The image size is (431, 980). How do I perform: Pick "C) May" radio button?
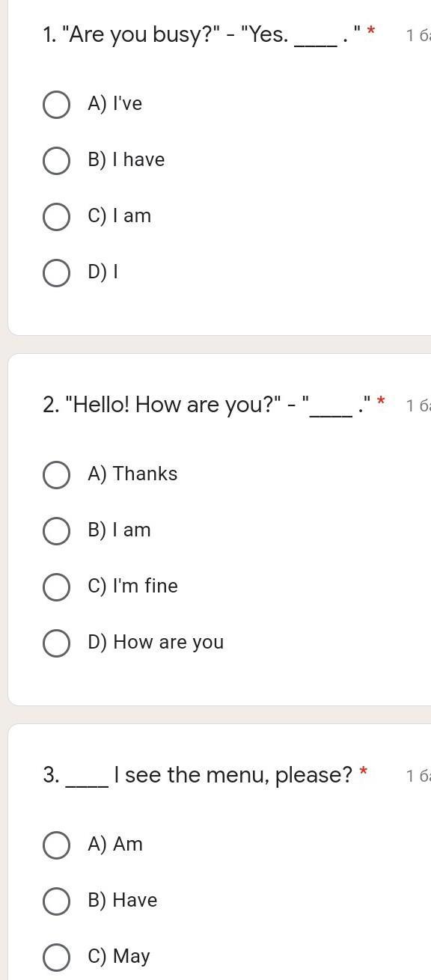[x=56, y=957]
